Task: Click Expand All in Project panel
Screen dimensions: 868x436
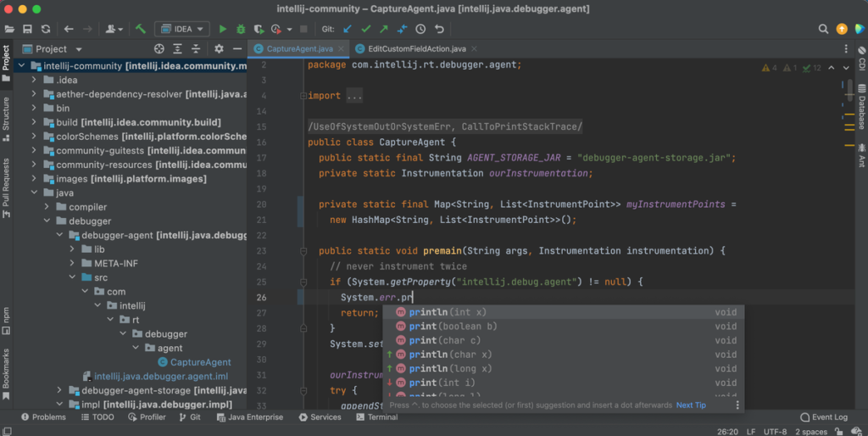Action: coord(177,48)
